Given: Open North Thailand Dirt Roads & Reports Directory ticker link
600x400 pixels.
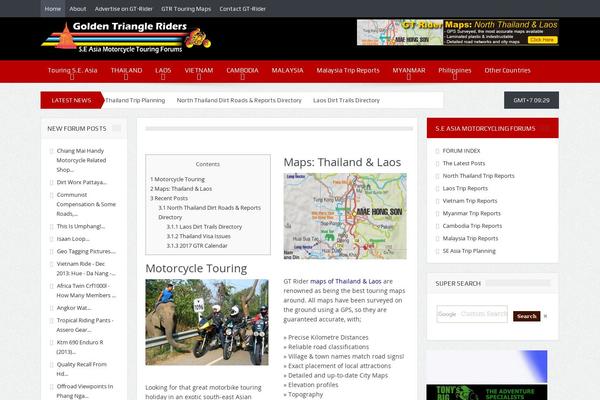Looking at the screenshot, I should click(239, 100).
